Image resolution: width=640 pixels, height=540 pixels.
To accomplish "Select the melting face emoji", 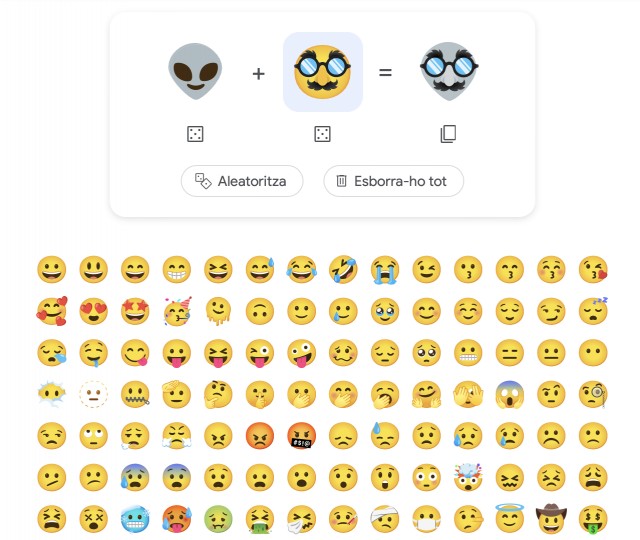I will (x=218, y=311).
